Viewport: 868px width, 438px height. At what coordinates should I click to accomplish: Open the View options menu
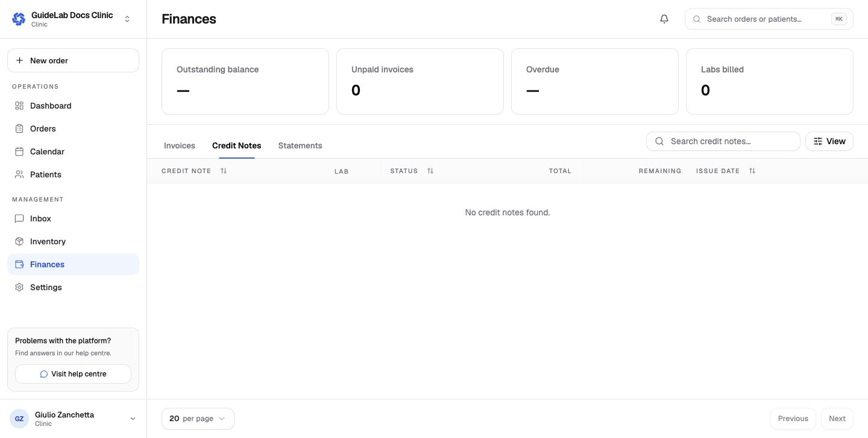[829, 141]
